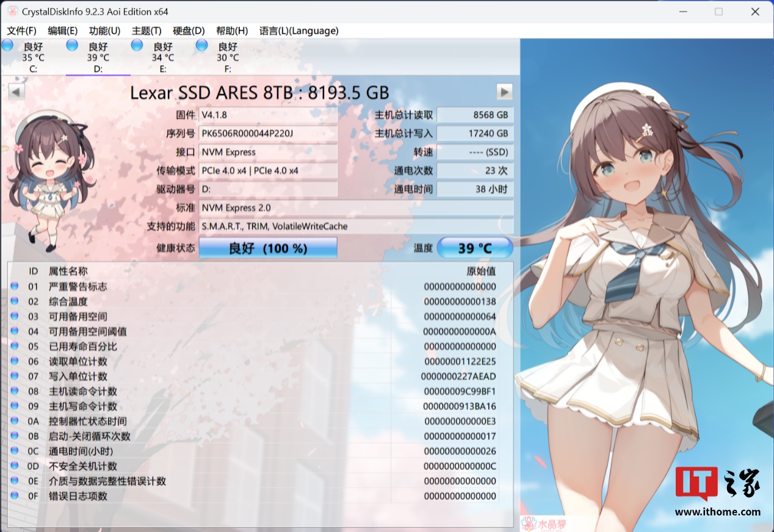Viewport: 774px width, 532px height.
Task: Click the previous disk left arrow
Action: point(16,92)
